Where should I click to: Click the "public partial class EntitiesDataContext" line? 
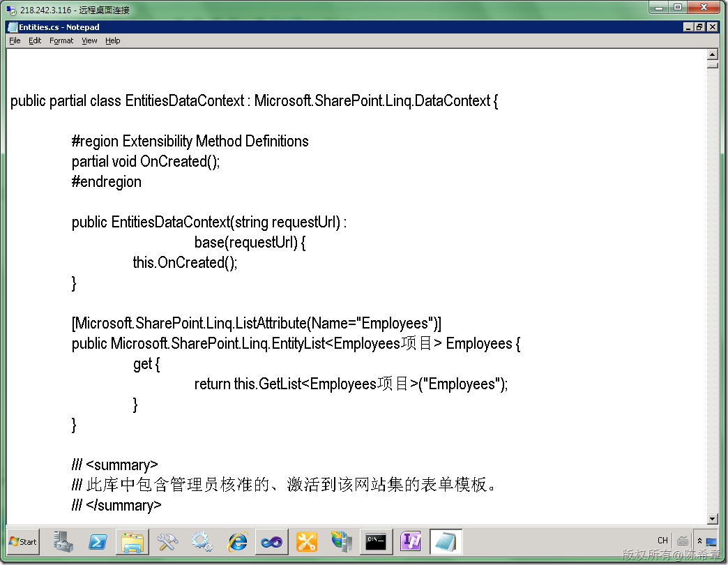255,100
